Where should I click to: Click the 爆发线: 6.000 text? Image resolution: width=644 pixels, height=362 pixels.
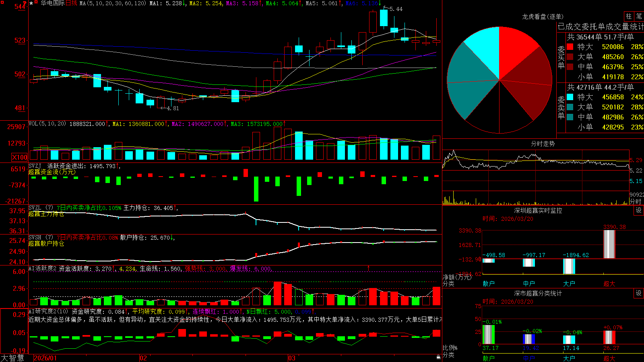pos(250,268)
